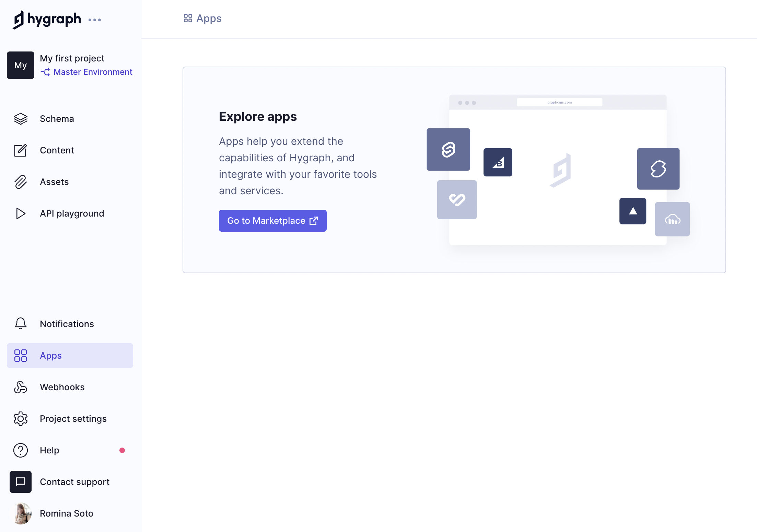Open the three-dots menu beside the logo
757x532 pixels.
coord(95,20)
